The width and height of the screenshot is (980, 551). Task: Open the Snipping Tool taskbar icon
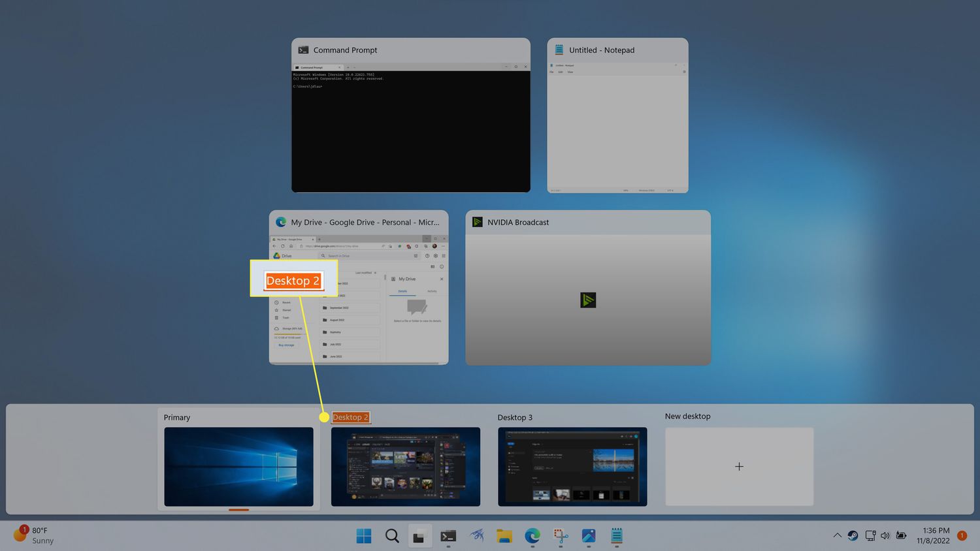[x=561, y=536]
